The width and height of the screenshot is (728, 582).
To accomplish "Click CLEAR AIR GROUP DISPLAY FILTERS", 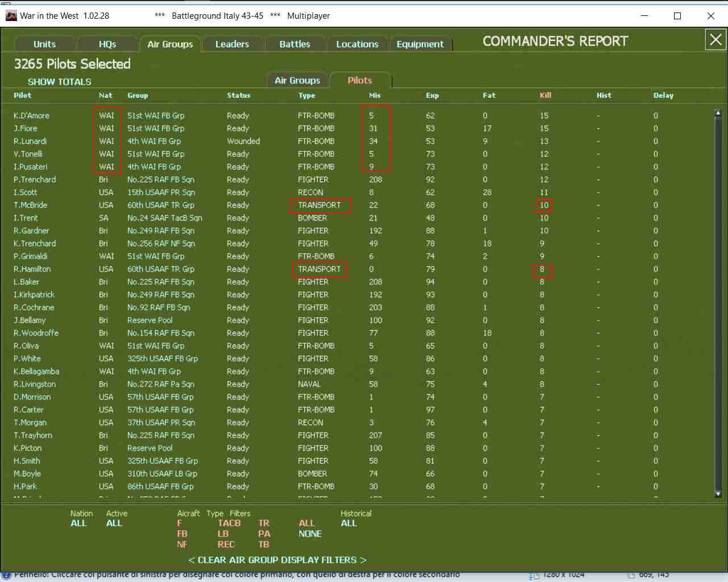I will pyautogui.click(x=278, y=560).
